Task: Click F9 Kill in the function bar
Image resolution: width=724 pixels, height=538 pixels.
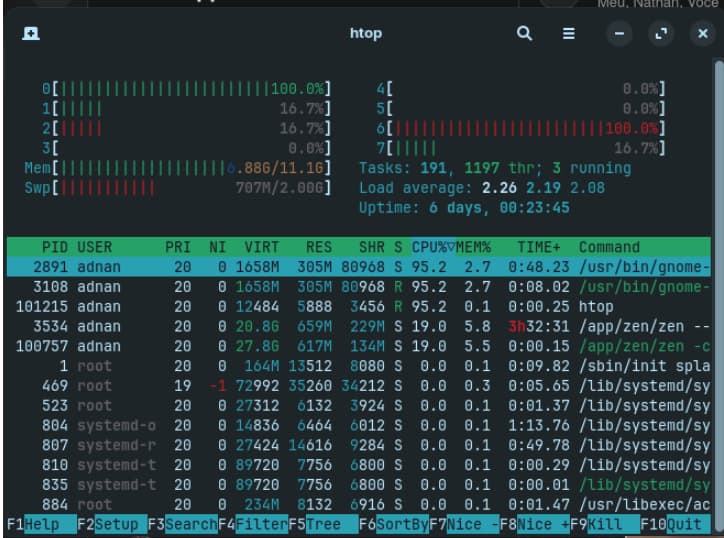Action: 605,524
